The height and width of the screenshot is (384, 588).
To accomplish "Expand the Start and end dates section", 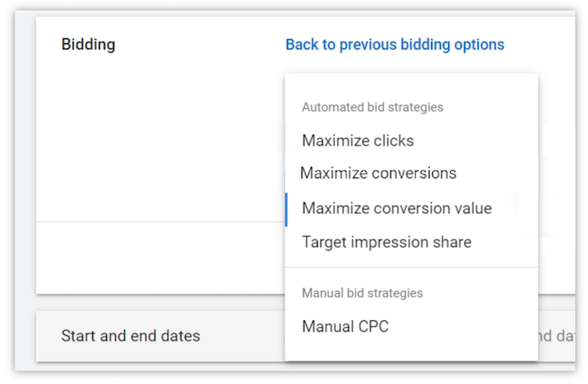I will 131,336.
